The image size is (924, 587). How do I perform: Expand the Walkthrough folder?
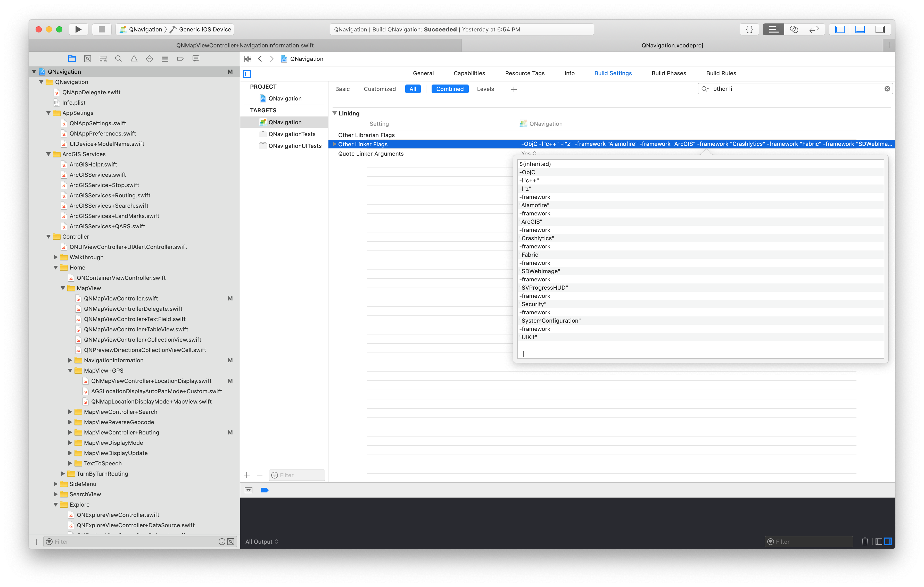pos(56,257)
